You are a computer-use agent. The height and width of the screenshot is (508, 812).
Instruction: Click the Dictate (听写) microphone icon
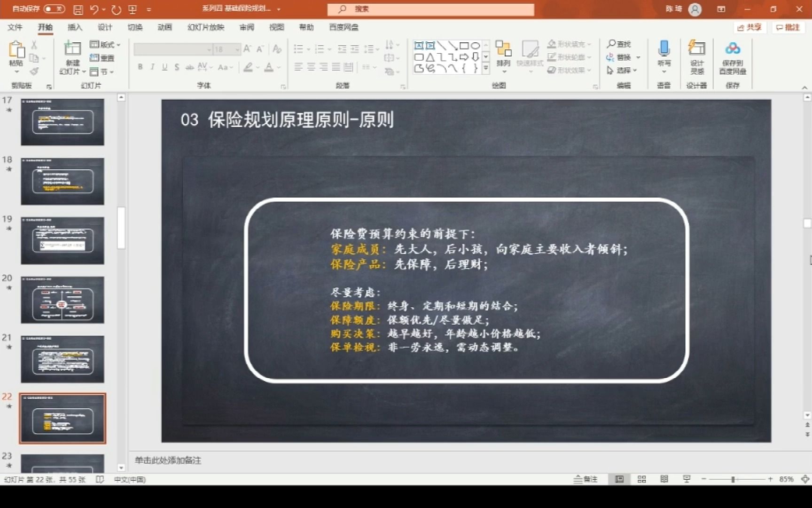pyautogui.click(x=664, y=49)
